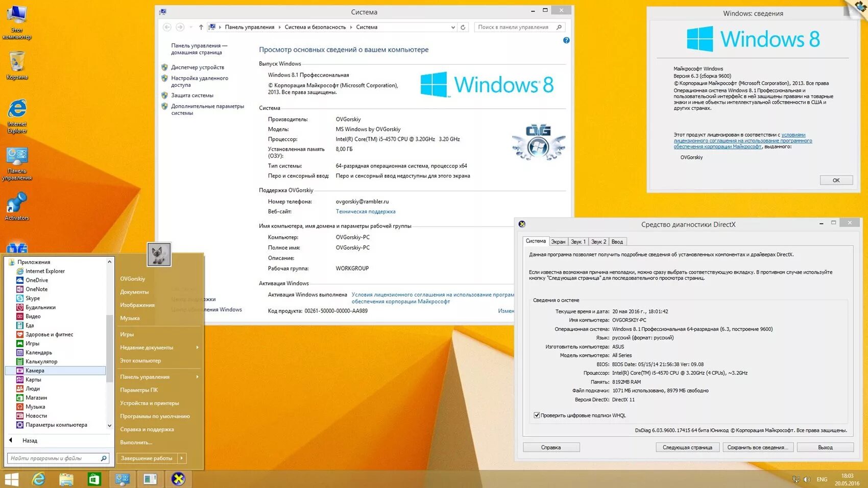Viewport: 868px width, 488px height.
Task: Open the recent pages dropdown arrow
Action: [x=191, y=27]
